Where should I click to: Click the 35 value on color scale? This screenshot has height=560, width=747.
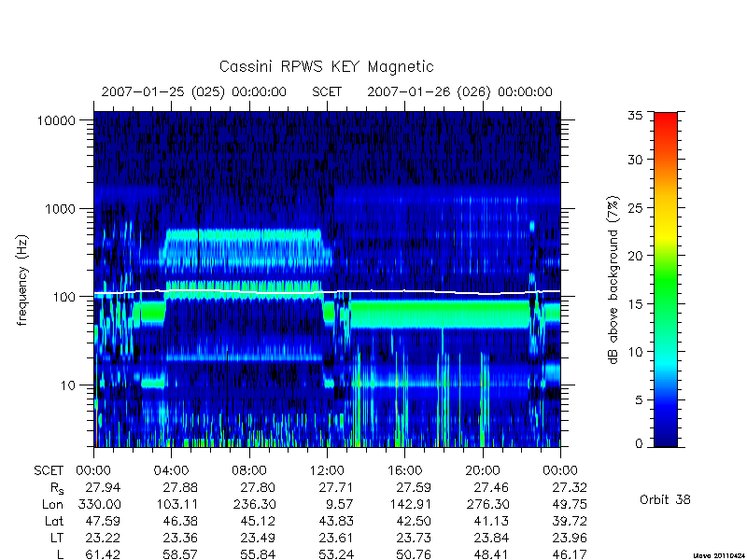(635, 116)
